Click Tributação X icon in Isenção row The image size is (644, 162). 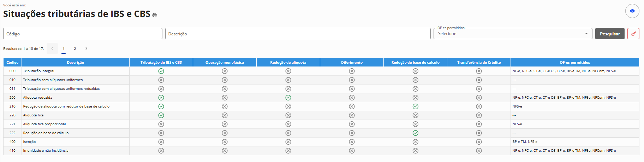tap(161, 142)
